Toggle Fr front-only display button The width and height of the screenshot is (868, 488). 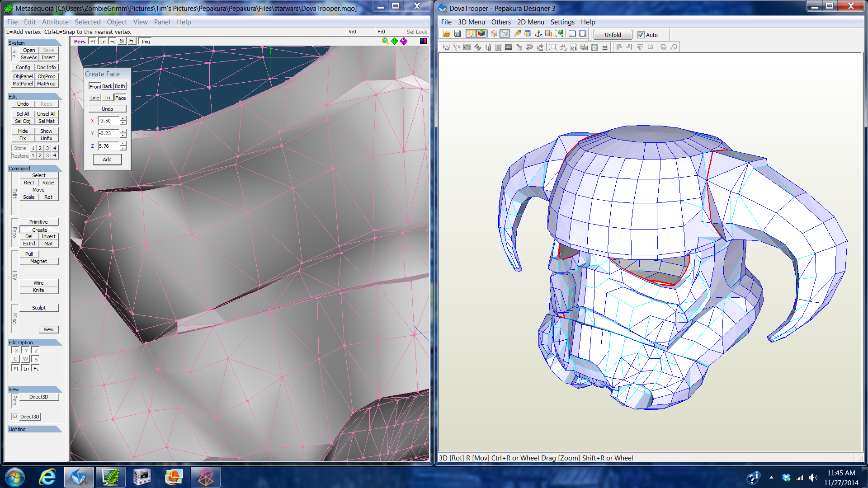(132, 41)
